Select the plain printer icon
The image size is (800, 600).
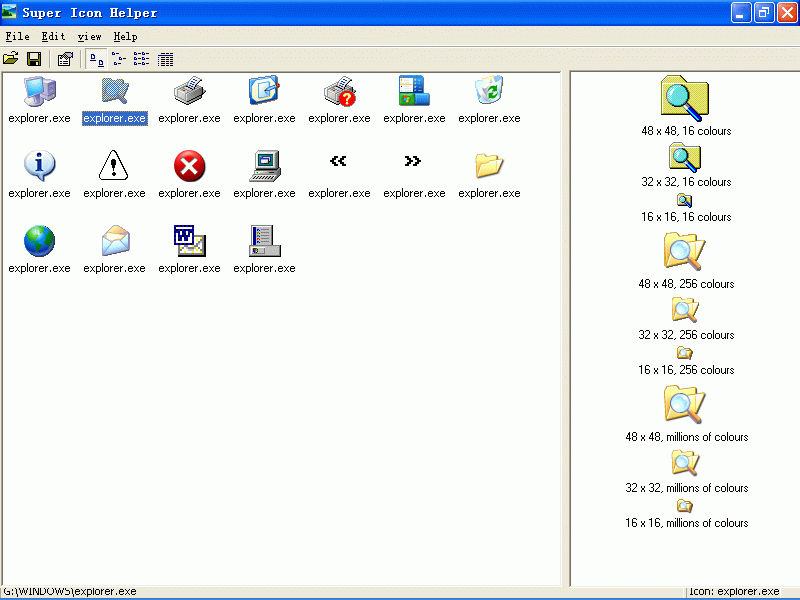point(189,91)
